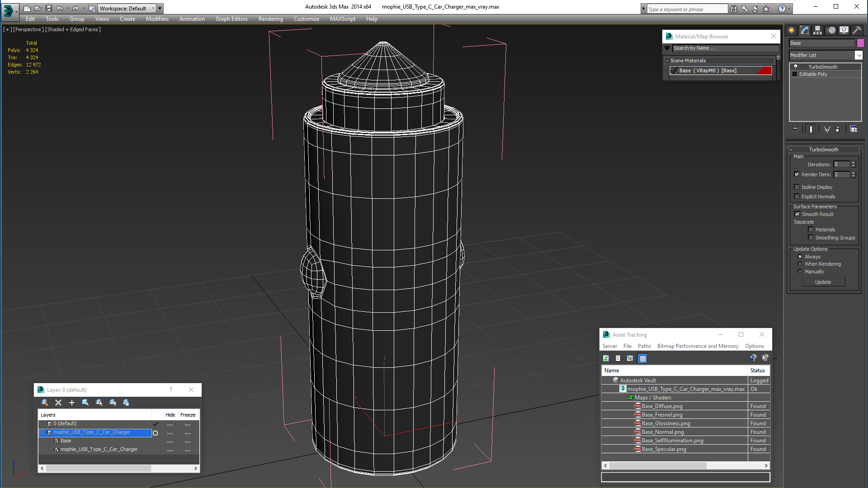Image resolution: width=868 pixels, height=488 pixels.
Task: Collapse mophie_USB_Type_C_Car_Charger layer tree
Action: coord(42,432)
